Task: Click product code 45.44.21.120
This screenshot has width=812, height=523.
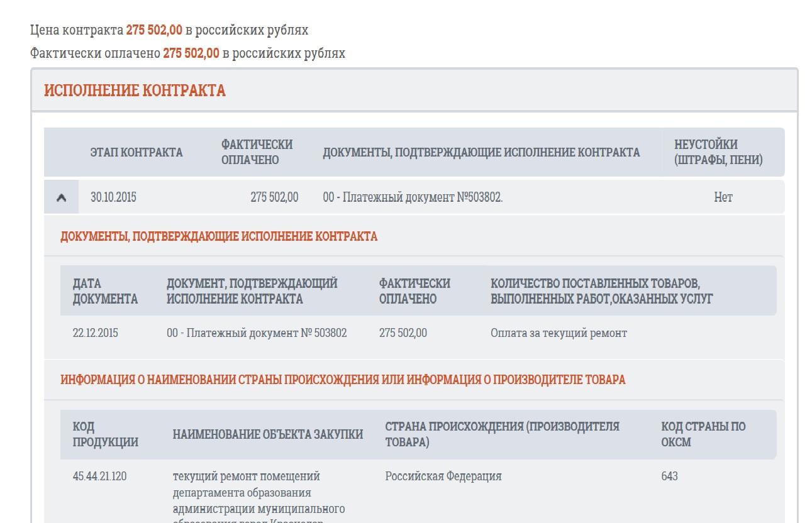Action: pyautogui.click(x=99, y=476)
